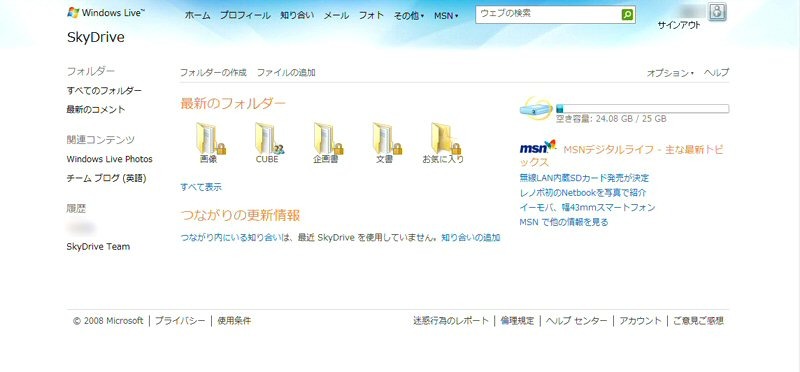
Task: Click 知り合いの追加 link
Action: (471, 238)
